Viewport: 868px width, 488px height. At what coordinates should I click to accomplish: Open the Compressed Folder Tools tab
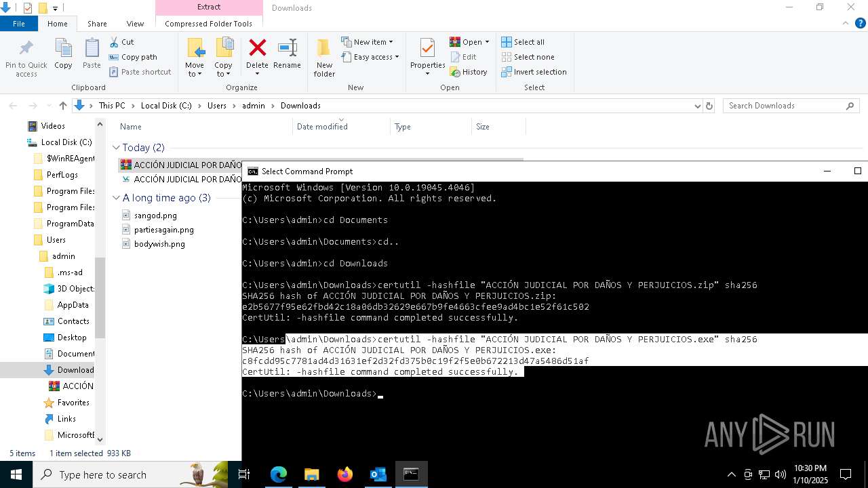point(209,24)
